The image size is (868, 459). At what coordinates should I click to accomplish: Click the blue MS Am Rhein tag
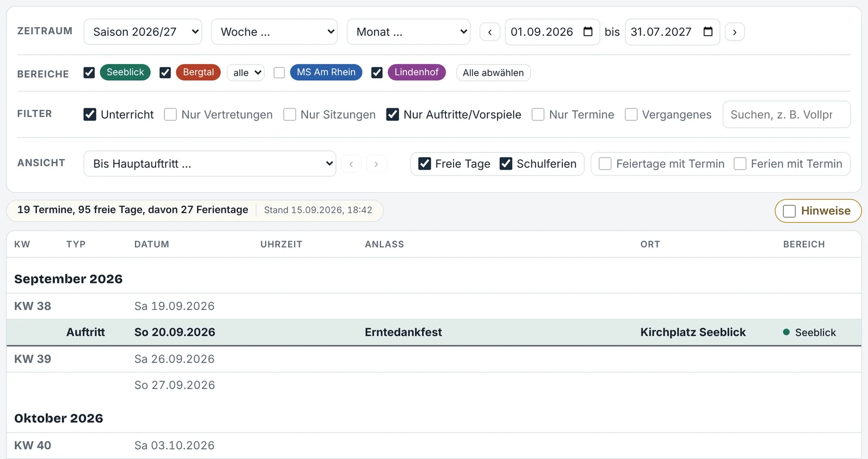(x=326, y=72)
